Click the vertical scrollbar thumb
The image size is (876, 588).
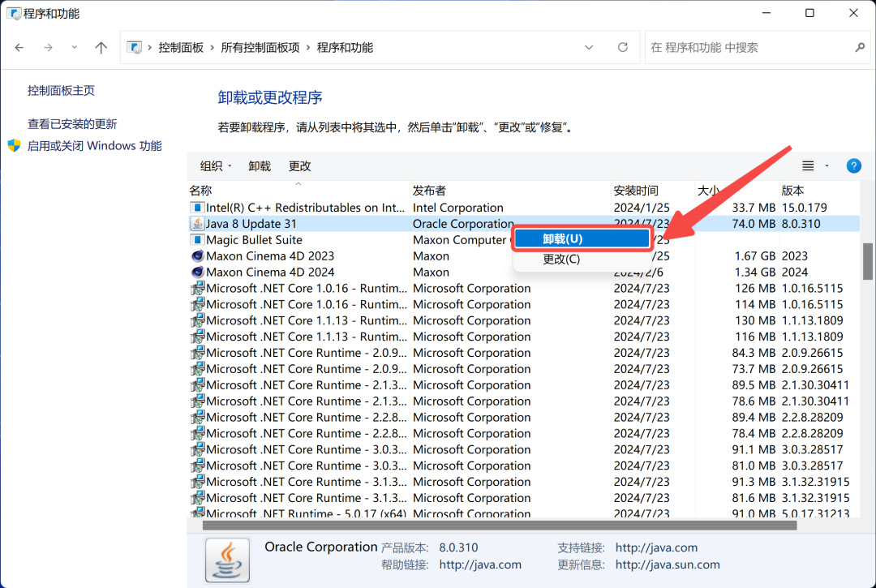click(867, 261)
